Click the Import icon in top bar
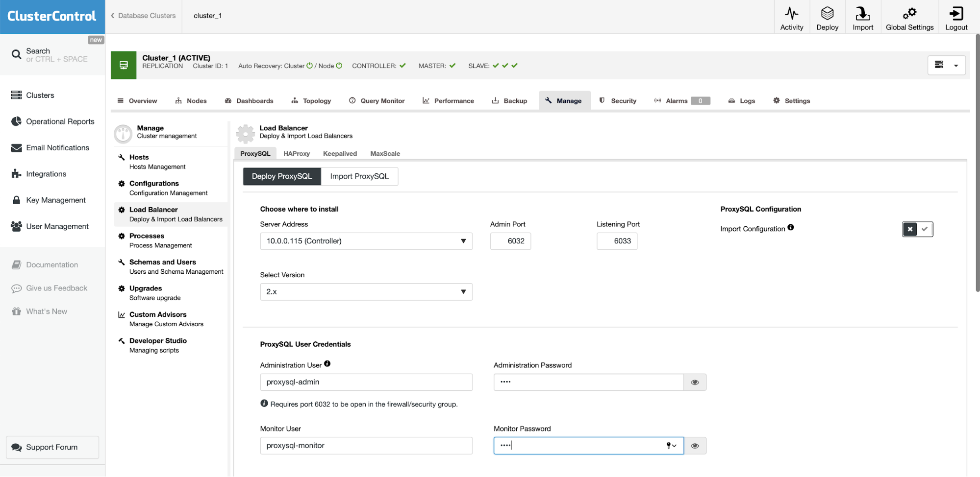Viewport: 980px width, 477px height. pyautogui.click(x=862, y=13)
